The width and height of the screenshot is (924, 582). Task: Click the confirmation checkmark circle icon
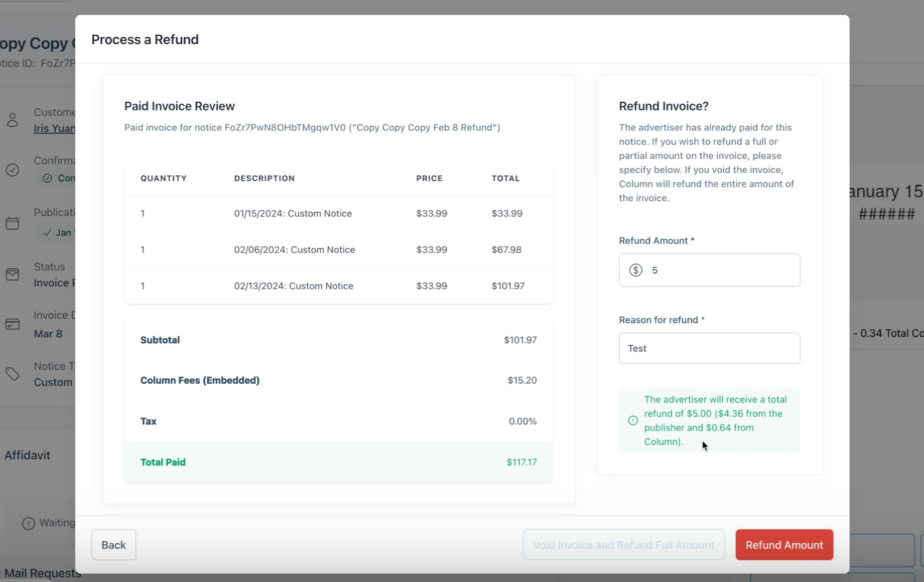click(x=13, y=170)
